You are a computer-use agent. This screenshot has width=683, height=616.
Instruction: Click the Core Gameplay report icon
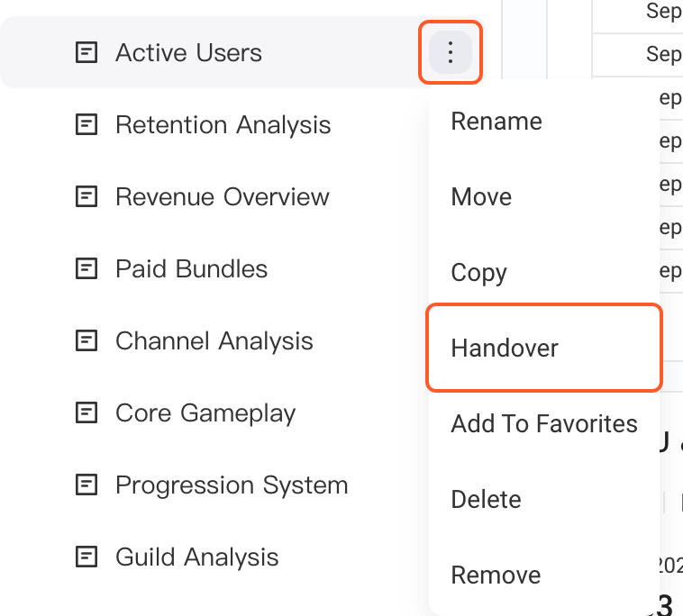(87, 412)
